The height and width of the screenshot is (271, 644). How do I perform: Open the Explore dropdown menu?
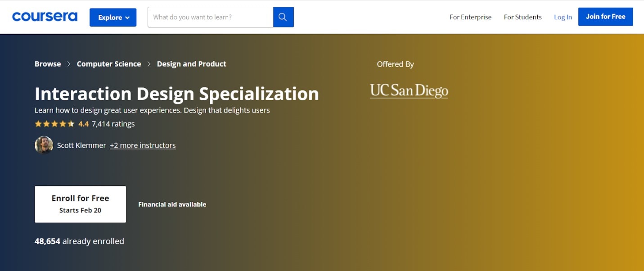tap(113, 18)
